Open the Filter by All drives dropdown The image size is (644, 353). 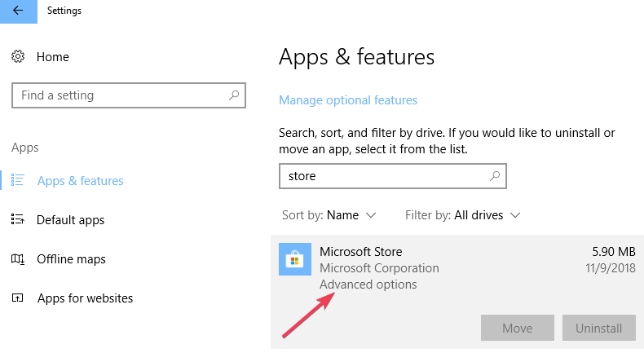tap(463, 215)
